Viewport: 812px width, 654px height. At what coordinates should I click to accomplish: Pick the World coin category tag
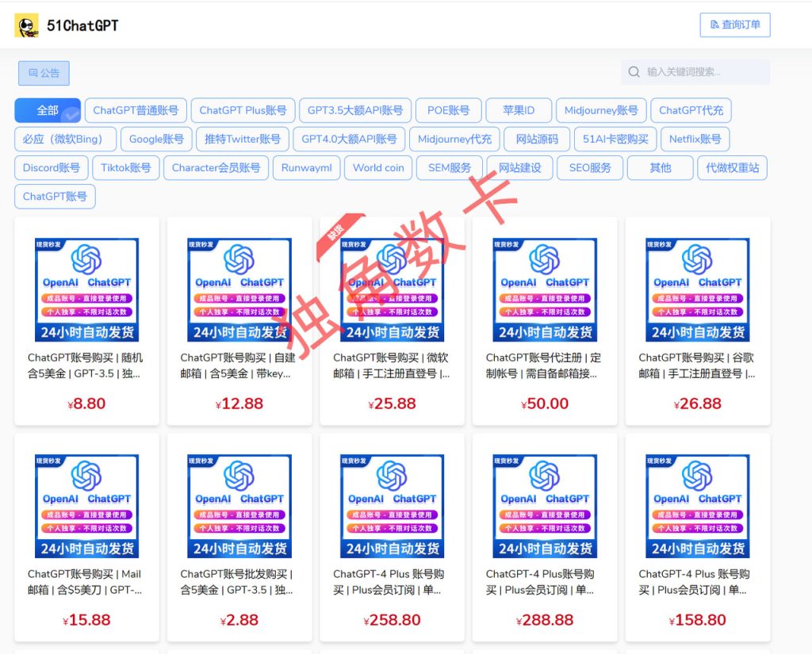378,167
